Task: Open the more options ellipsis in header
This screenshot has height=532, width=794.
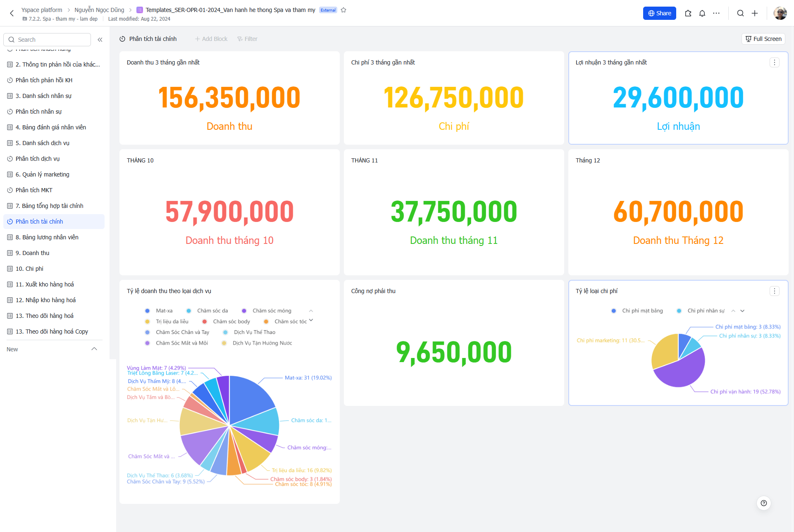Action: pyautogui.click(x=716, y=13)
